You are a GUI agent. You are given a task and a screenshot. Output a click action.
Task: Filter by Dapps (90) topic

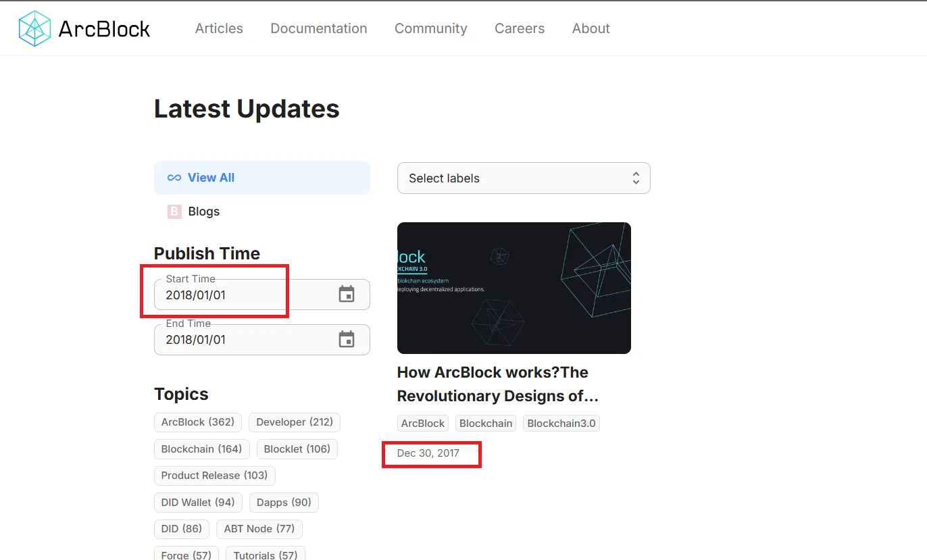(284, 503)
